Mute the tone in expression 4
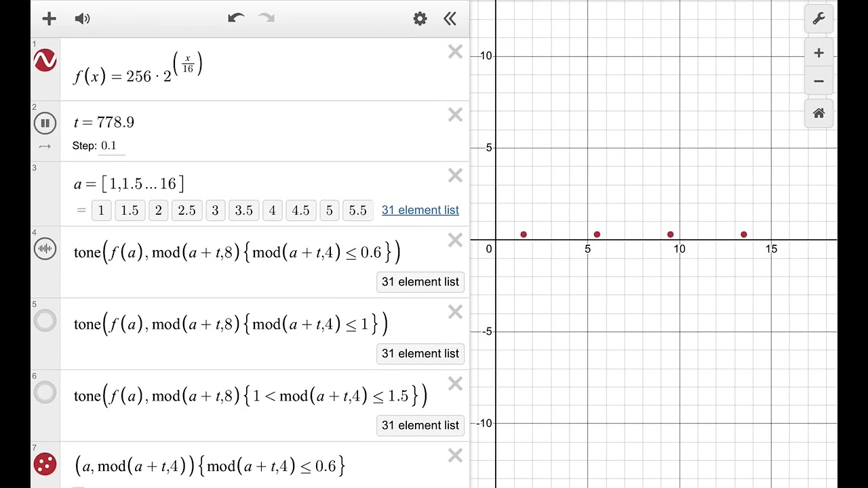The height and width of the screenshot is (488, 868). [x=45, y=249]
